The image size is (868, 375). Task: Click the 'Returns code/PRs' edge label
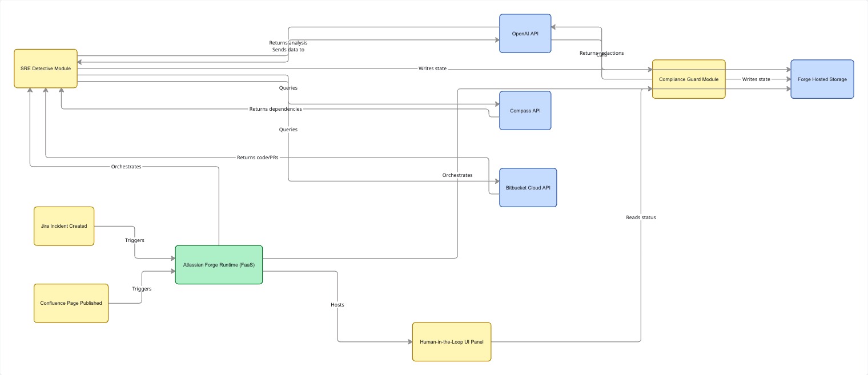point(258,157)
